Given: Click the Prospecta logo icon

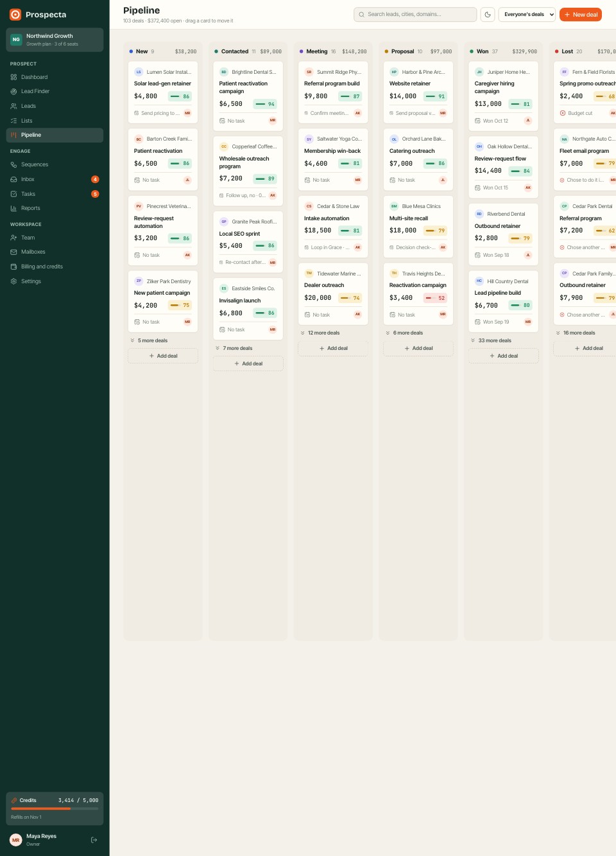Looking at the screenshot, I should 15,14.
